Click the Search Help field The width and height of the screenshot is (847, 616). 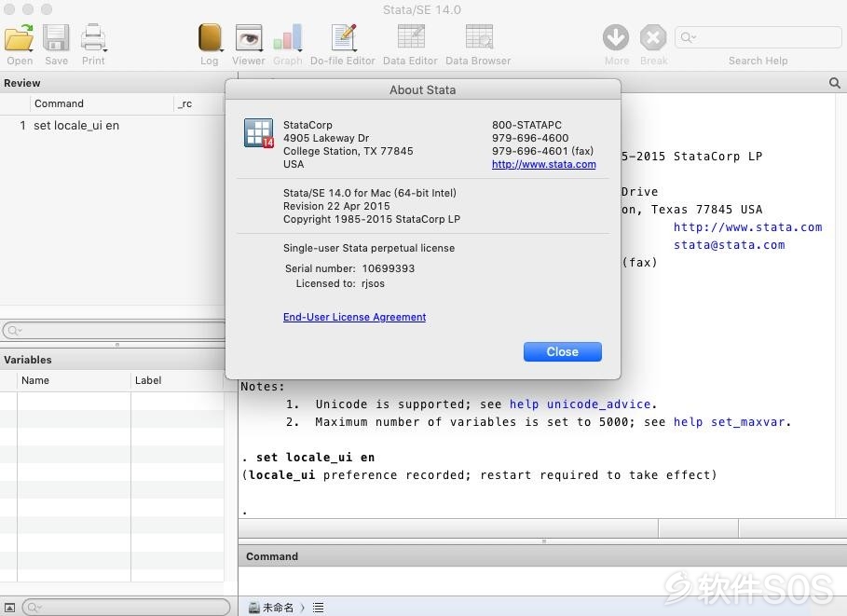point(758,37)
